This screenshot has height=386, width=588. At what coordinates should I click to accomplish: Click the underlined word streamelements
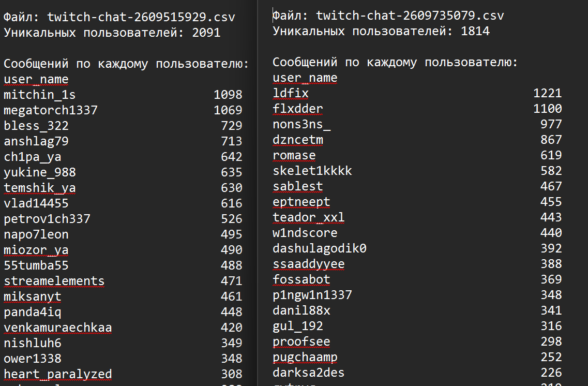[x=54, y=281]
